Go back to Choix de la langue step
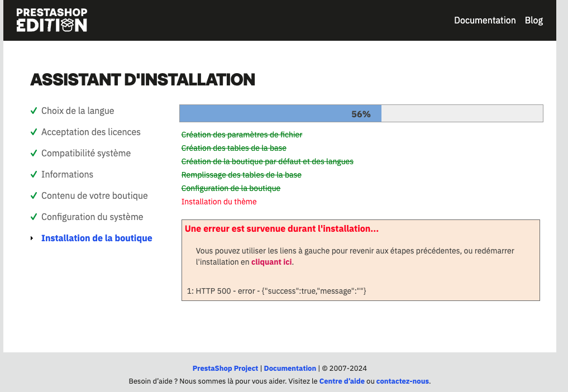This screenshot has height=392, width=568. pyautogui.click(x=78, y=111)
